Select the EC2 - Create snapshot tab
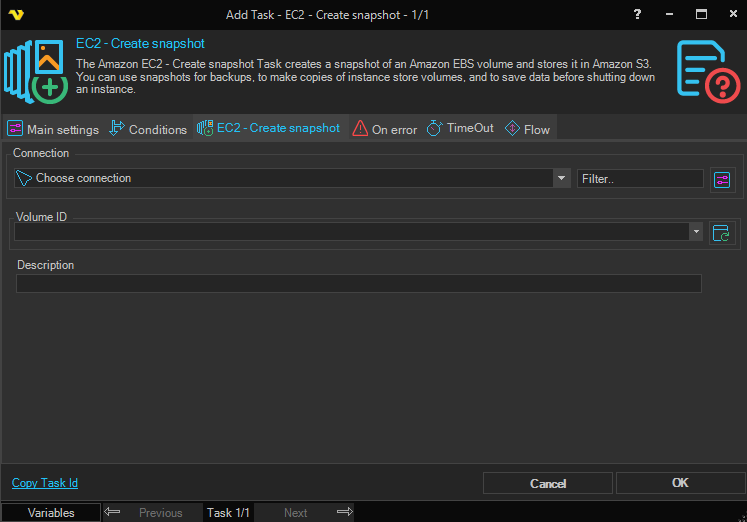747x522 pixels. pos(269,128)
